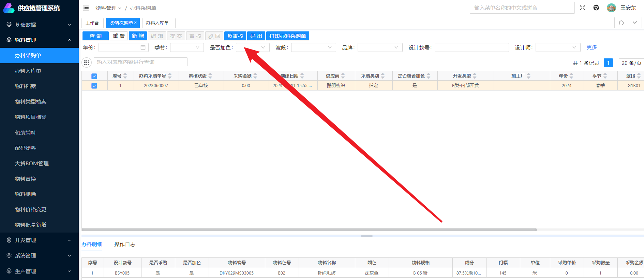Click the 反审核 button
Screen dimensions: 644x280
point(235,36)
